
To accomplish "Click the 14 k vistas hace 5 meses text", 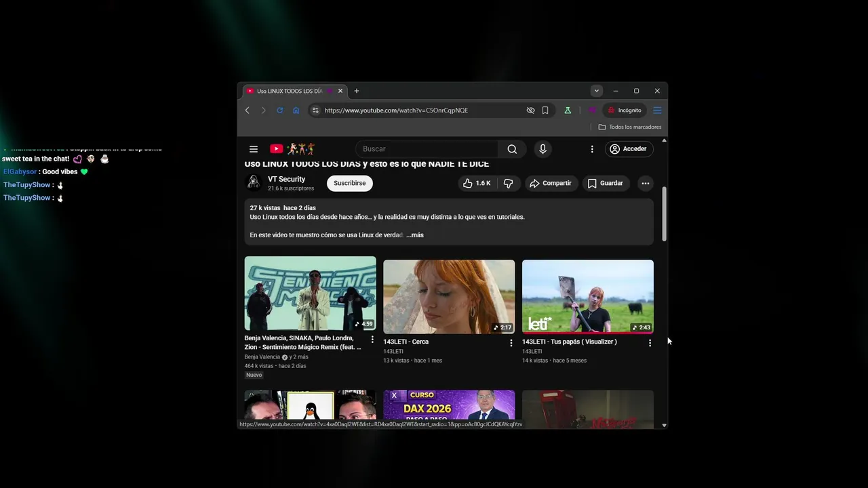I will click(x=554, y=361).
